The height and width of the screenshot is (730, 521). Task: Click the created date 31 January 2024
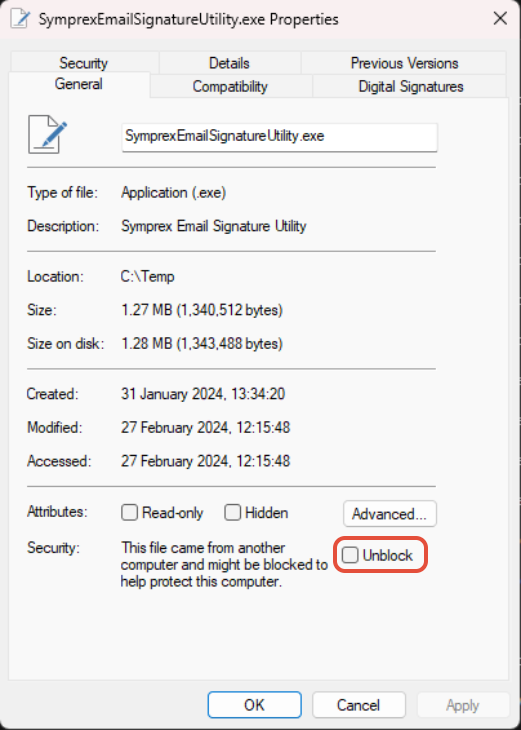tap(203, 394)
